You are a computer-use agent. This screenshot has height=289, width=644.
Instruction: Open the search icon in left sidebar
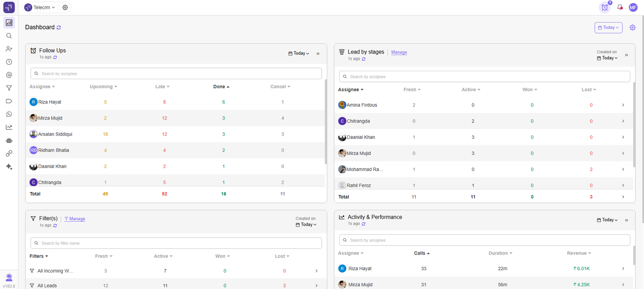[9, 36]
